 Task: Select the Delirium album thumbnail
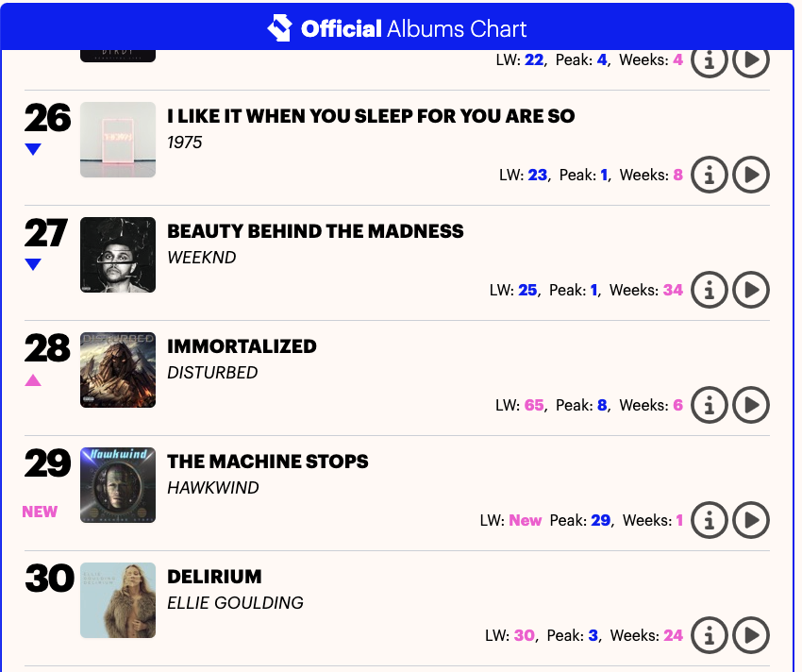[118, 600]
